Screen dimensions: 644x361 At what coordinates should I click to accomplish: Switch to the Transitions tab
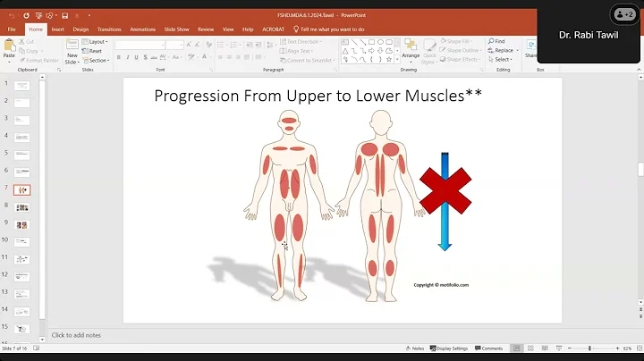(x=109, y=29)
